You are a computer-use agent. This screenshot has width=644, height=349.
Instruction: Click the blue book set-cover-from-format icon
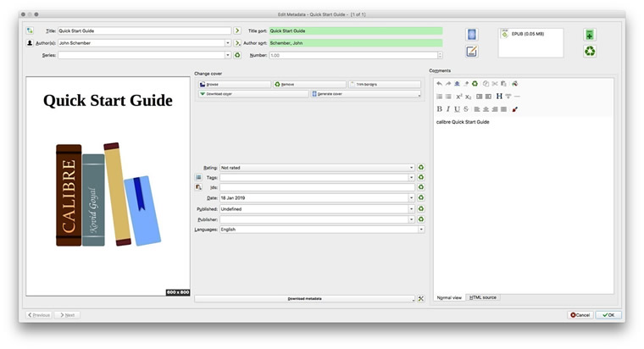471,35
